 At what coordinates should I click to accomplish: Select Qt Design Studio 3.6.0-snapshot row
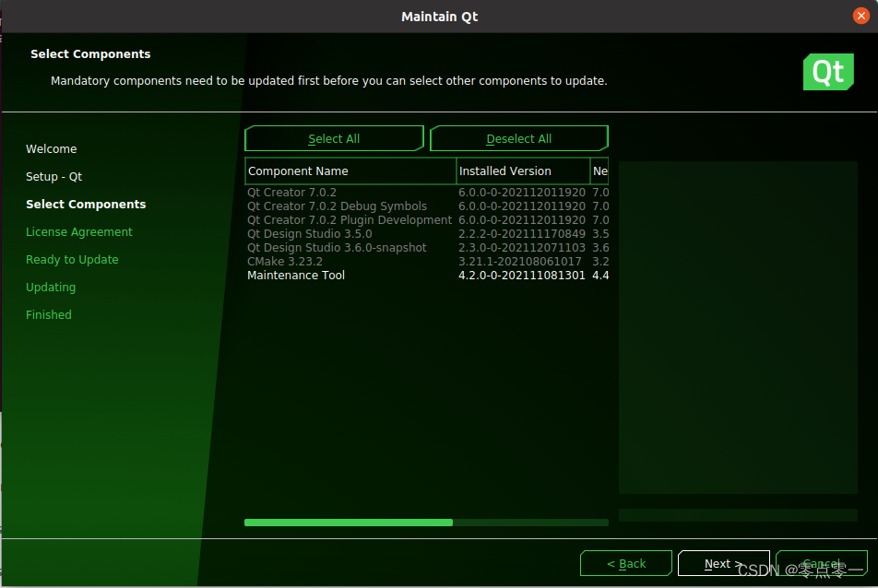(427, 247)
